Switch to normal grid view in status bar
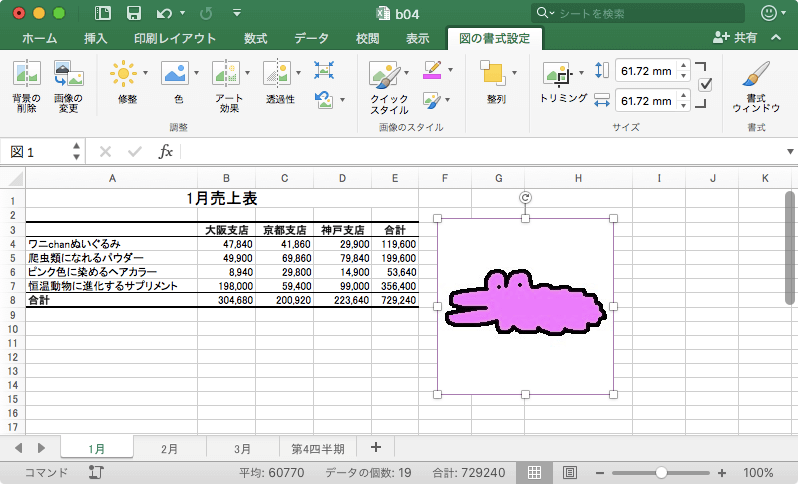 (534, 473)
